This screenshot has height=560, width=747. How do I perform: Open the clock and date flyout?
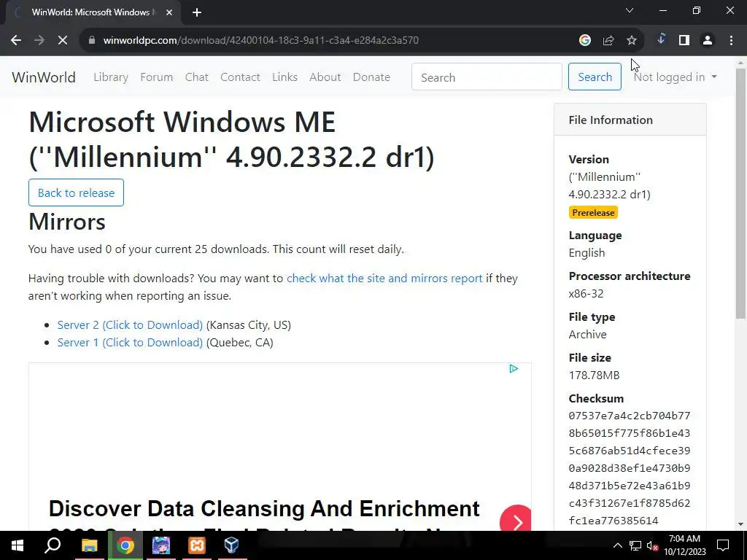point(685,545)
